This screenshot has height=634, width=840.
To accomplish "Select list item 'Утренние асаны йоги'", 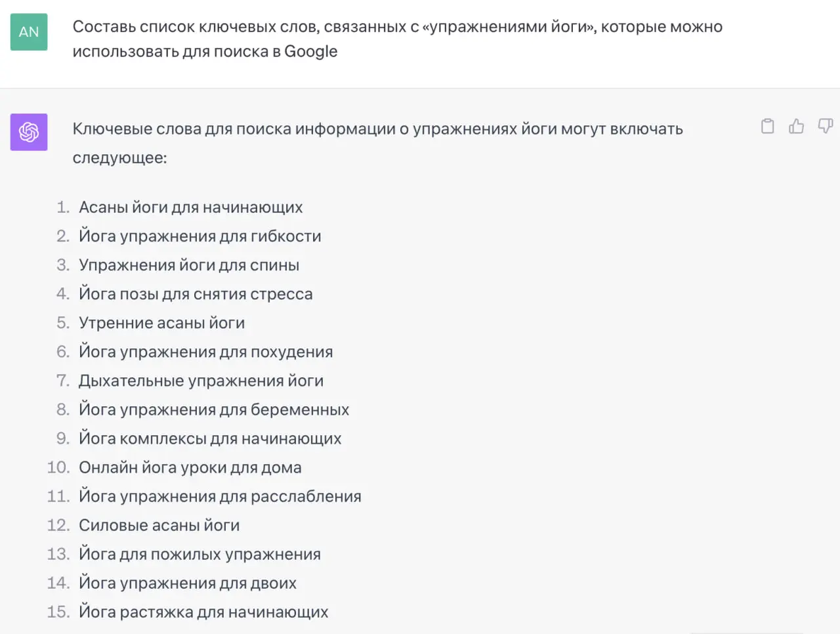I will click(x=162, y=323).
